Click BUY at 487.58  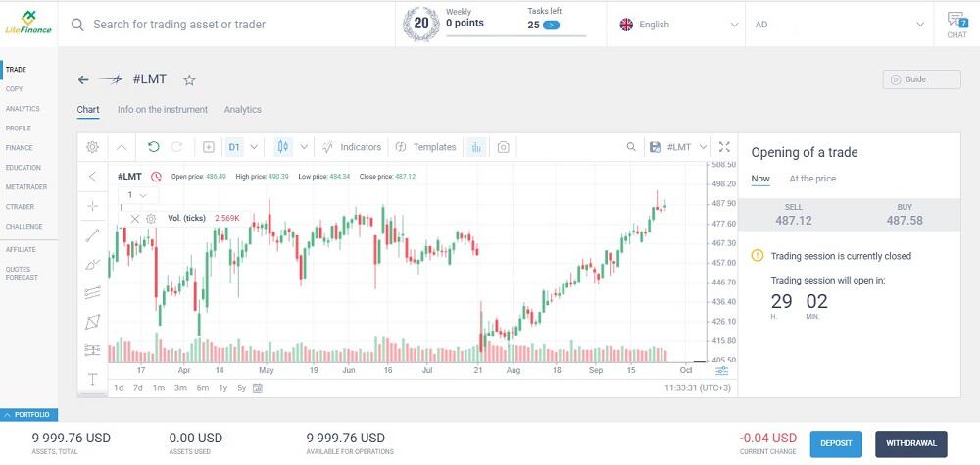point(905,215)
